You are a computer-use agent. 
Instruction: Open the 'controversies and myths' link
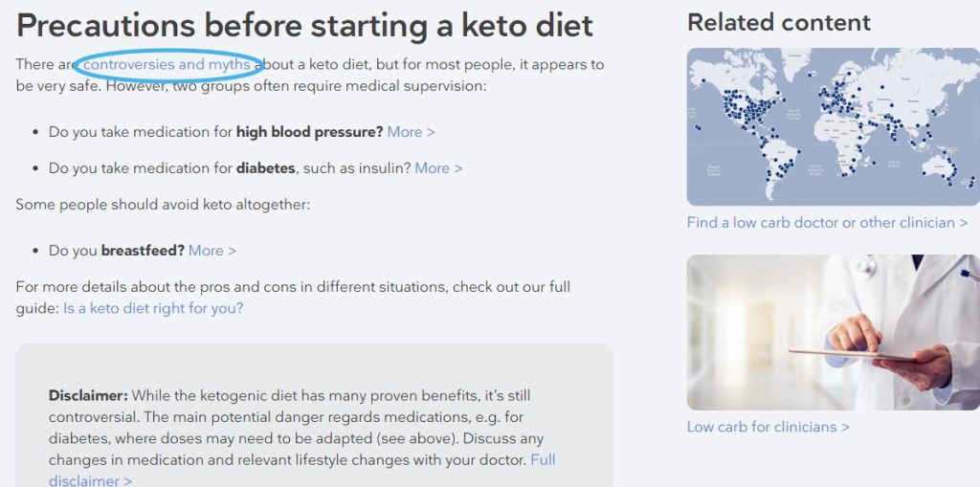[167, 65]
